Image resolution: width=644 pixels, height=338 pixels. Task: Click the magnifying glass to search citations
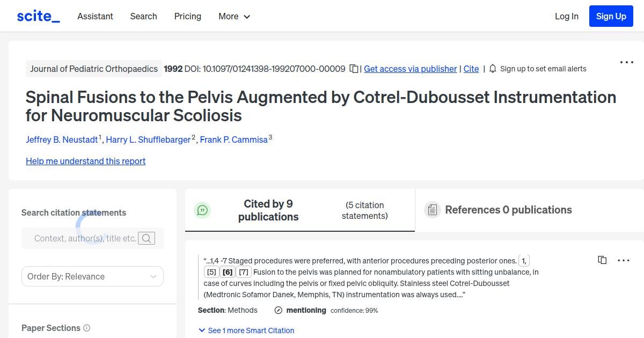tap(146, 238)
